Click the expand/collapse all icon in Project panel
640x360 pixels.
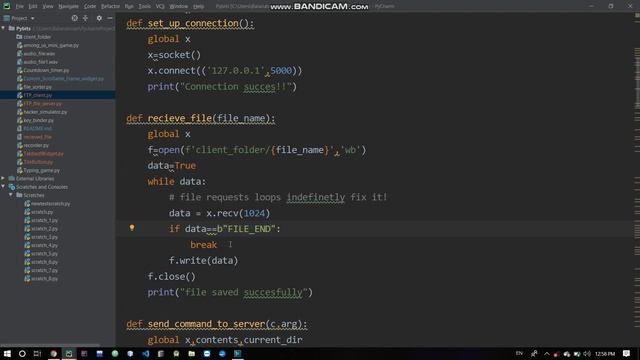[x=85, y=18]
